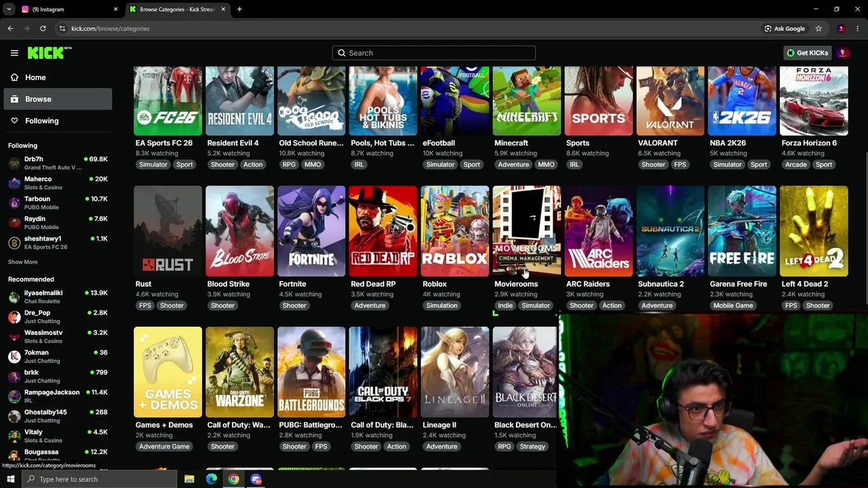Open the Chrome three-dot menu

click(x=858, y=28)
